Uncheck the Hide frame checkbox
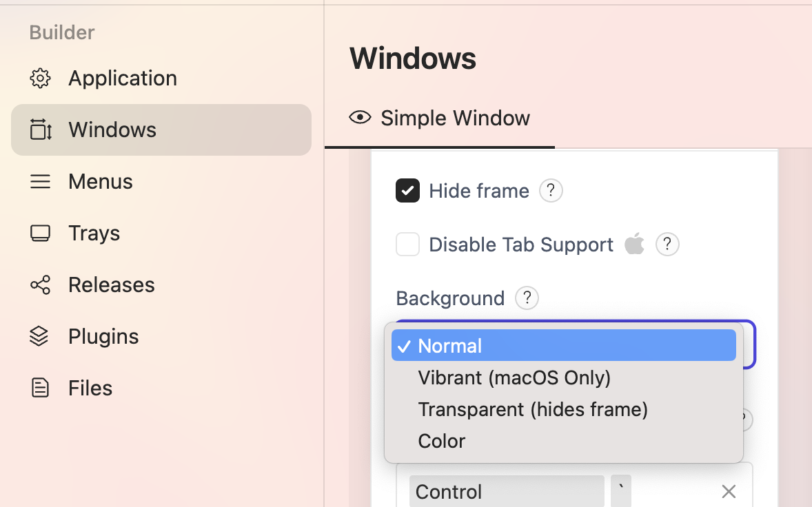The image size is (812, 507). [407, 191]
